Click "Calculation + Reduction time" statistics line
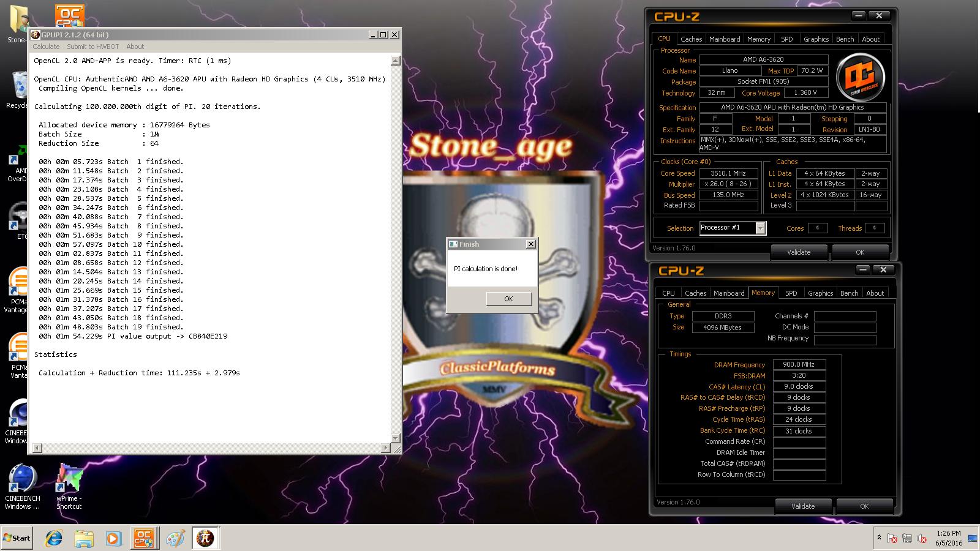This screenshot has width=980, height=551. pos(139,373)
